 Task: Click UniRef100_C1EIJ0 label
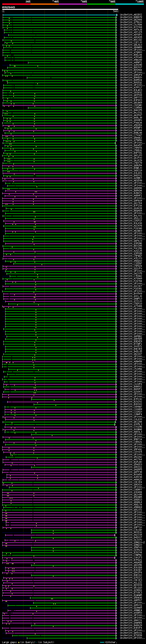131,42
